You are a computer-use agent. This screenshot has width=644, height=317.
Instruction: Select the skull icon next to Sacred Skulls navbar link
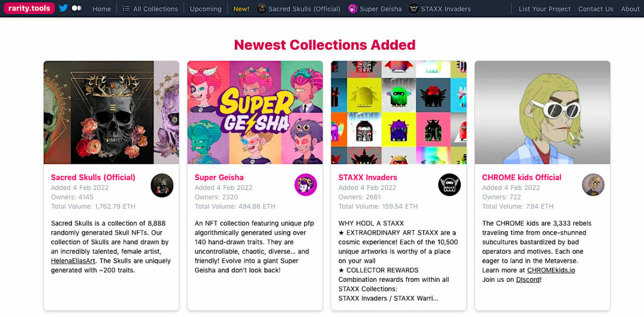pos(261,8)
